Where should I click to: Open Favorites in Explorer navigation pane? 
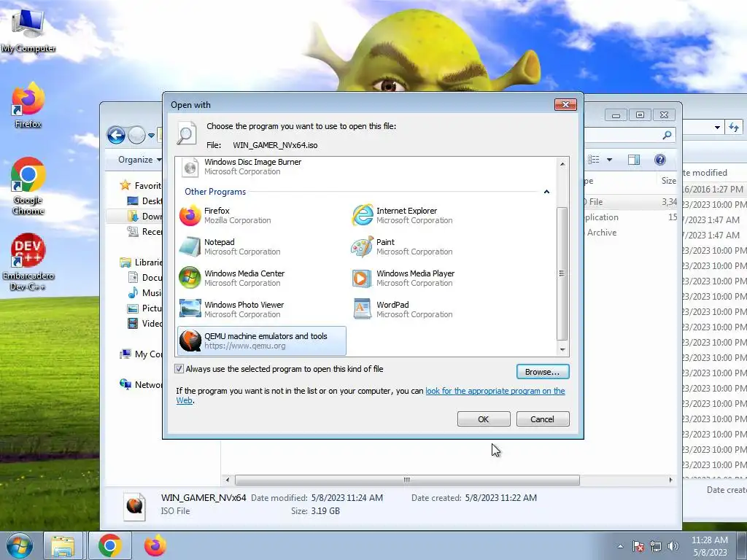pos(141,185)
